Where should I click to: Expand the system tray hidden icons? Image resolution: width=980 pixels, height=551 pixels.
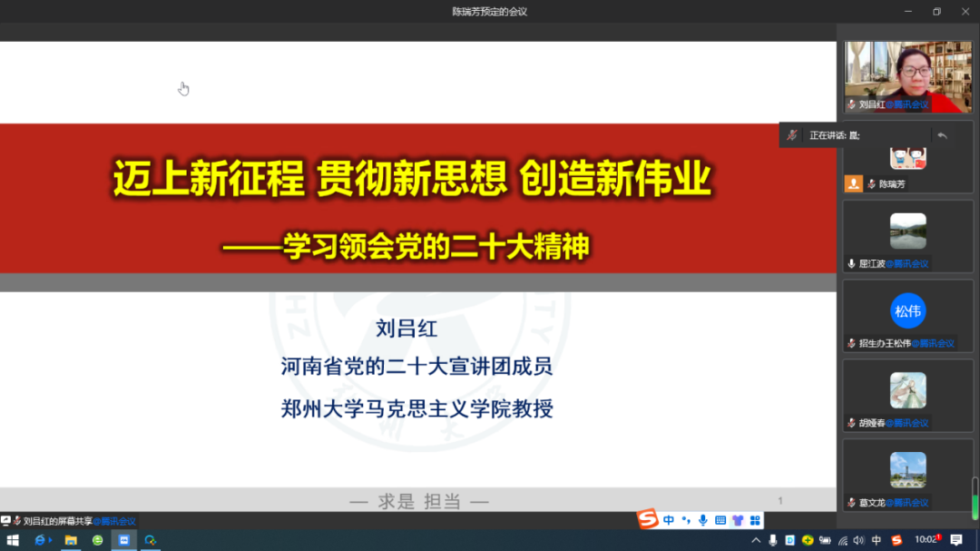point(756,540)
